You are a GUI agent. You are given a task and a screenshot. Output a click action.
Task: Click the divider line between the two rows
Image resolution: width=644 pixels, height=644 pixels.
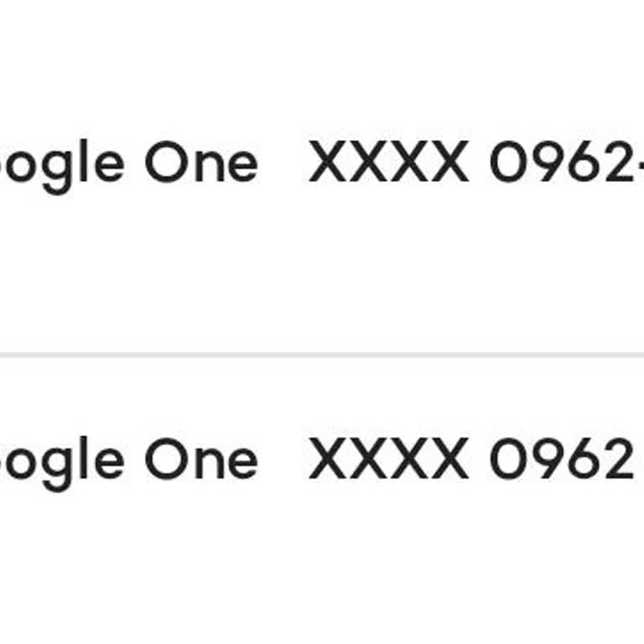coord(322,355)
